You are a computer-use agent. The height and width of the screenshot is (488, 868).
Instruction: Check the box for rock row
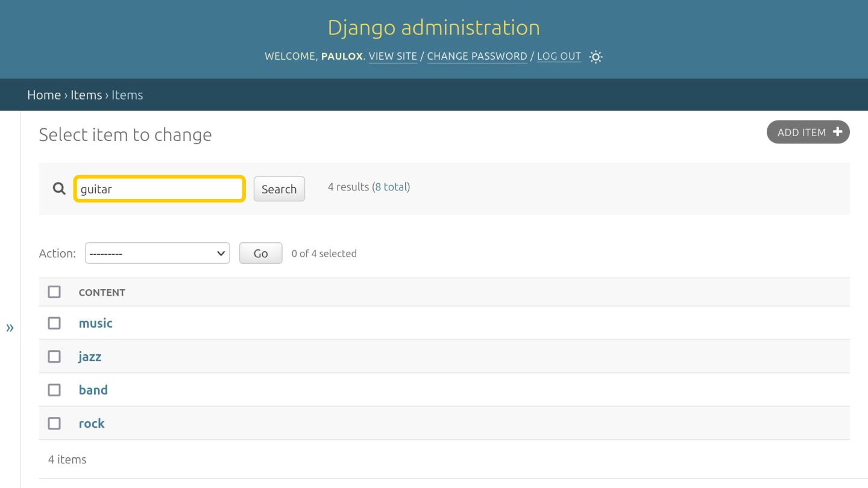(54, 423)
